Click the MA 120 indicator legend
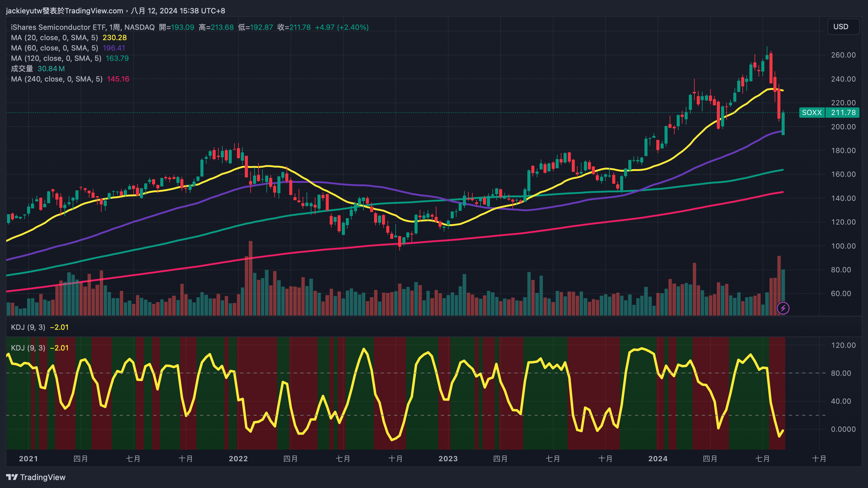This screenshot has height=488, width=868. point(56,58)
